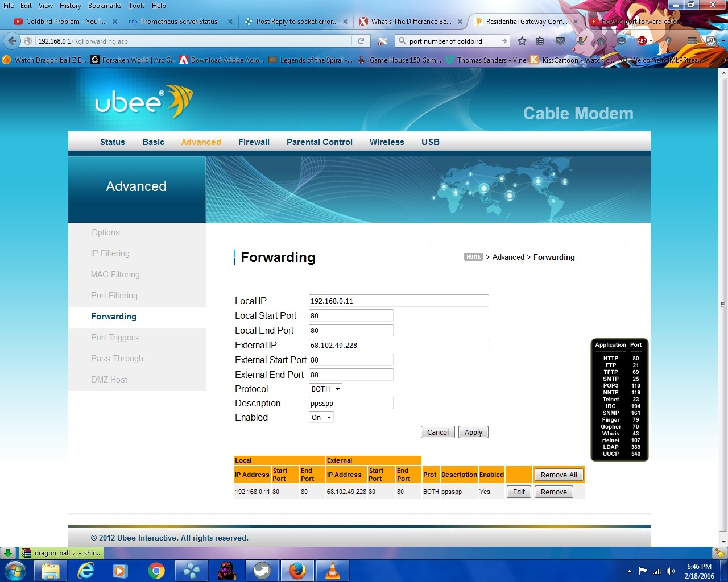Click the Firefox home icon
The image size is (728, 582).
click(601, 41)
